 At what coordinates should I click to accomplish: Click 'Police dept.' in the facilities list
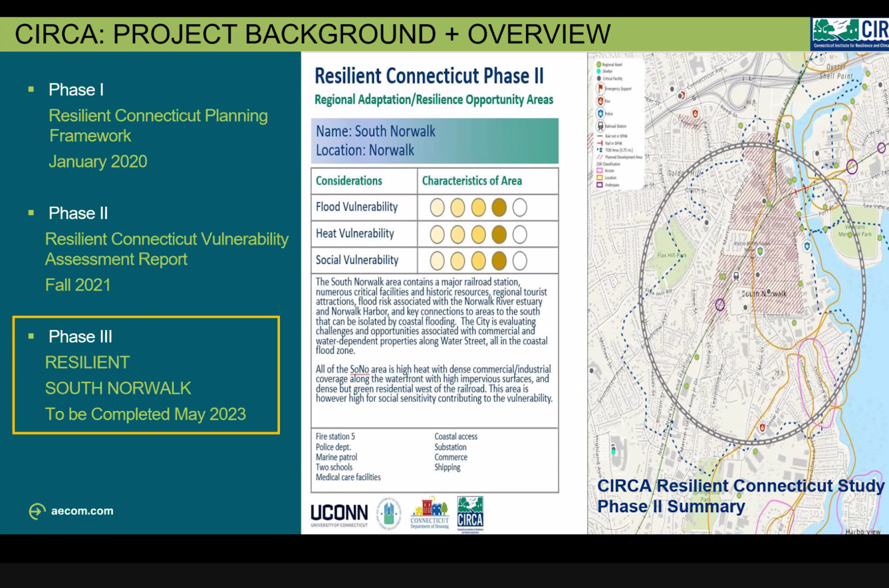[x=333, y=447]
